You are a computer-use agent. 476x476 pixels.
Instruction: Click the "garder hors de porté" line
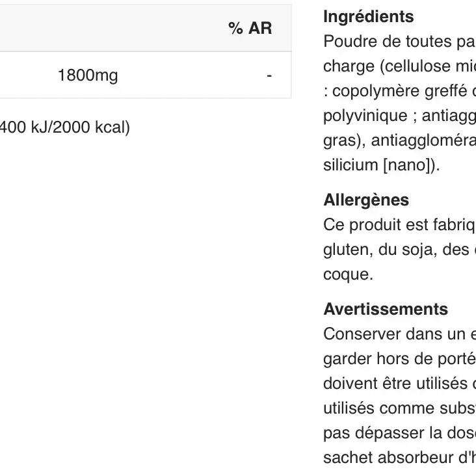pos(399,359)
